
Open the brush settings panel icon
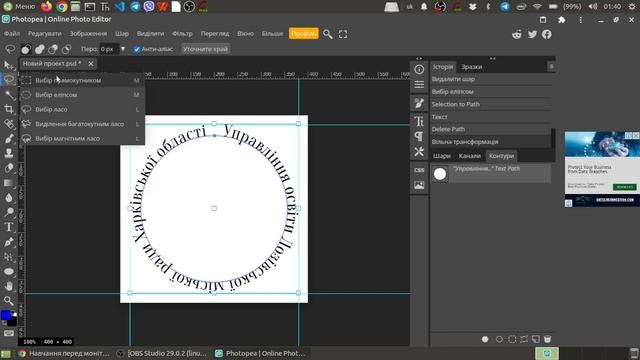[x=419, y=103]
